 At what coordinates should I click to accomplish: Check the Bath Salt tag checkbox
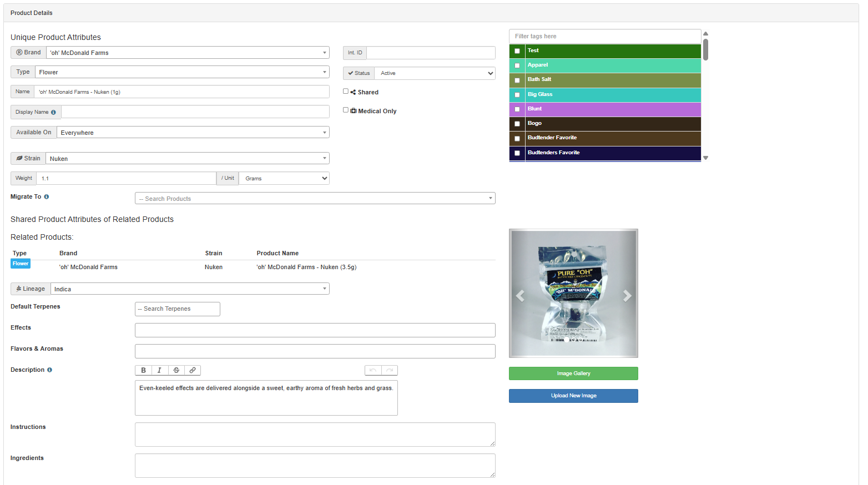517,80
